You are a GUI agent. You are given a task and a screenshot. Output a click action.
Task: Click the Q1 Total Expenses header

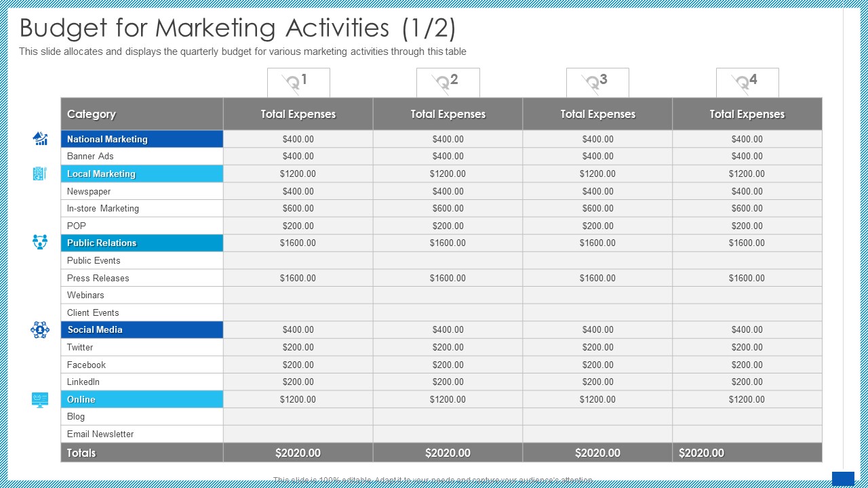point(298,114)
